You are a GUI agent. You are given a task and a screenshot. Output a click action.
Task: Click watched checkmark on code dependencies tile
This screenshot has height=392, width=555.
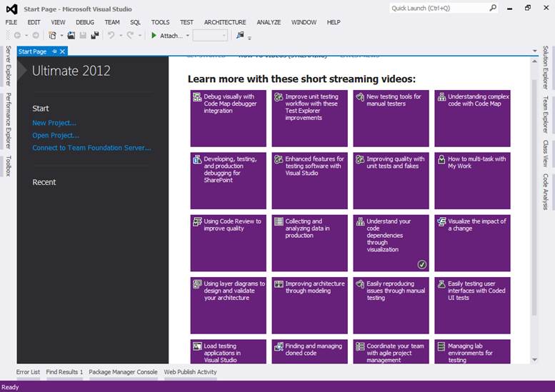[x=421, y=264]
